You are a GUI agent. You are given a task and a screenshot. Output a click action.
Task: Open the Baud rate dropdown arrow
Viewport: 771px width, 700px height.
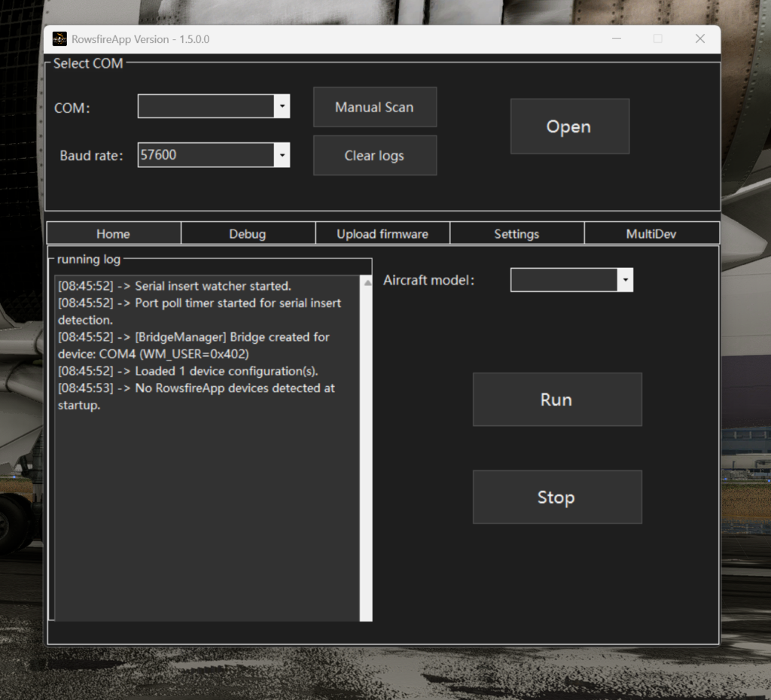tap(282, 155)
